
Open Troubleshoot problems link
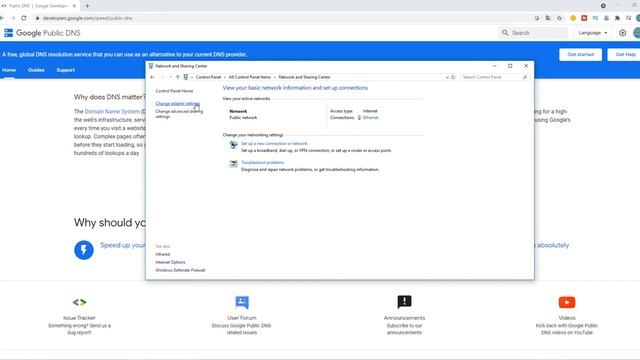[x=262, y=162]
